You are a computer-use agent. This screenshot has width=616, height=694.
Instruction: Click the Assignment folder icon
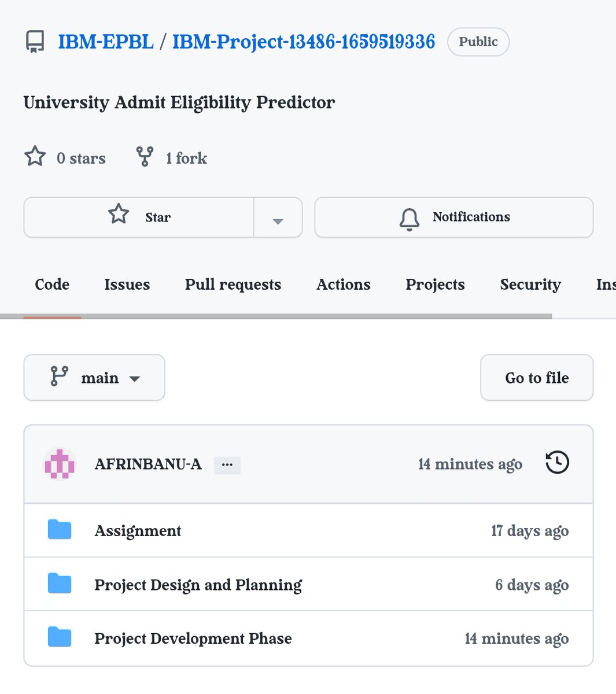tap(60, 529)
